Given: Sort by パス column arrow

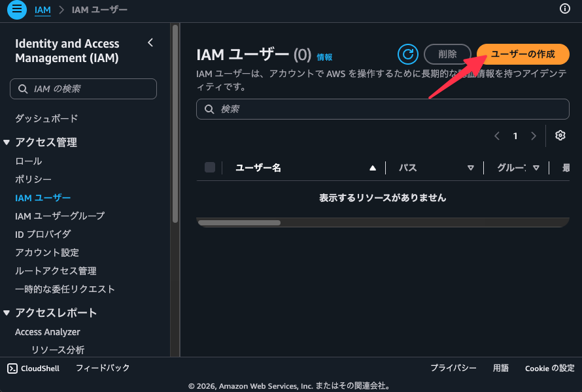Looking at the screenshot, I should 471,168.
